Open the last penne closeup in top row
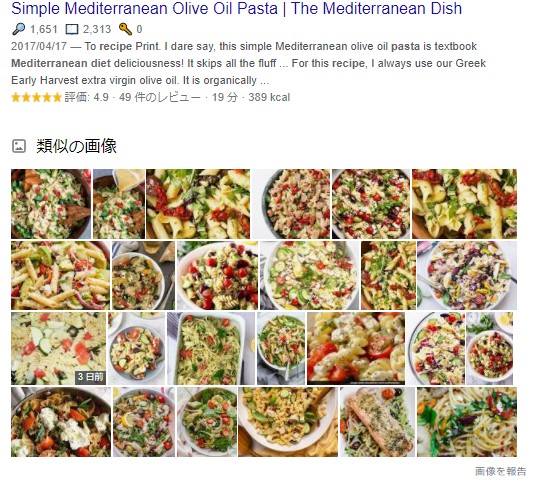Image resolution: width=541 pixels, height=480 pixels. click(464, 204)
